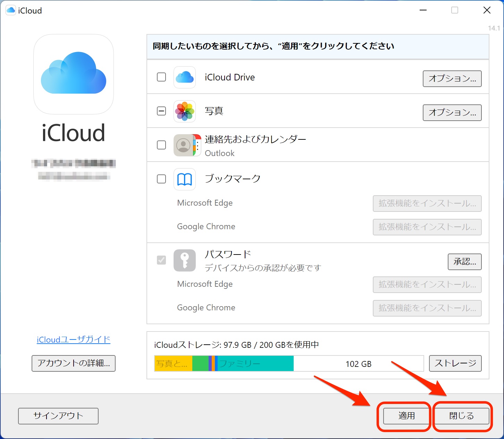Screen dimensions: 504x439
Task: Click the Photos pinwheel icon
Action: click(x=185, y=111)
